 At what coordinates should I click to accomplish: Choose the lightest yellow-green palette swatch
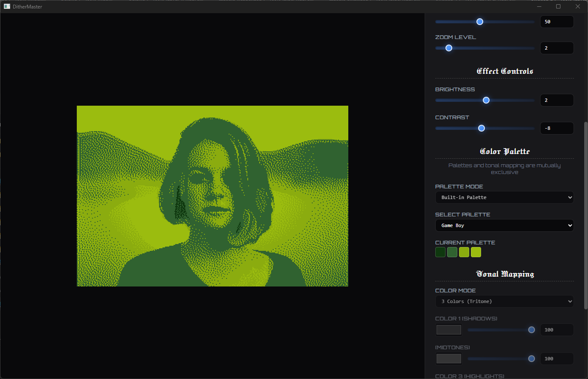476,252
